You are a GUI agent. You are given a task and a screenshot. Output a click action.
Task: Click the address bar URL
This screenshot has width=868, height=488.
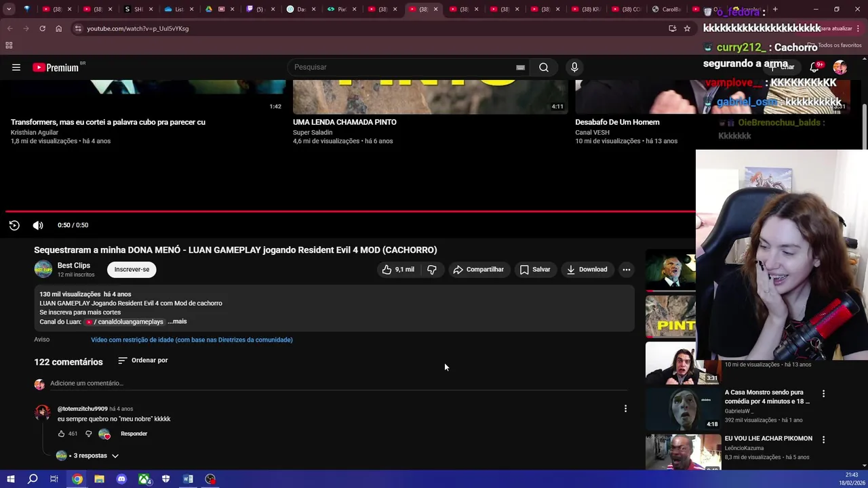coord(138,28)
